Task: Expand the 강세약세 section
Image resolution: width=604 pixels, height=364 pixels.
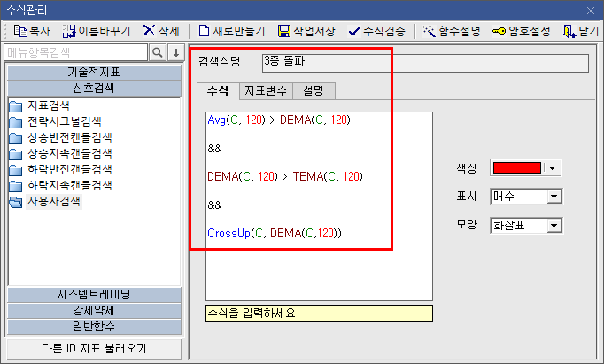Action: click(94, 311)
